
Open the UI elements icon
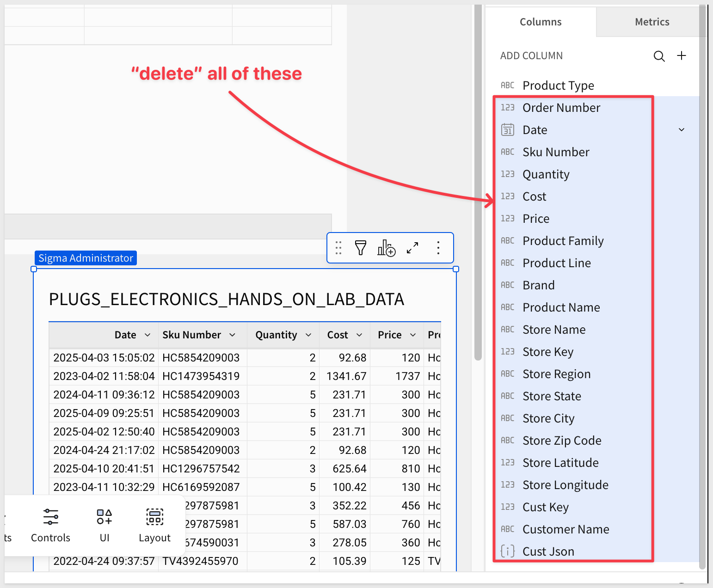coord(104,517)
